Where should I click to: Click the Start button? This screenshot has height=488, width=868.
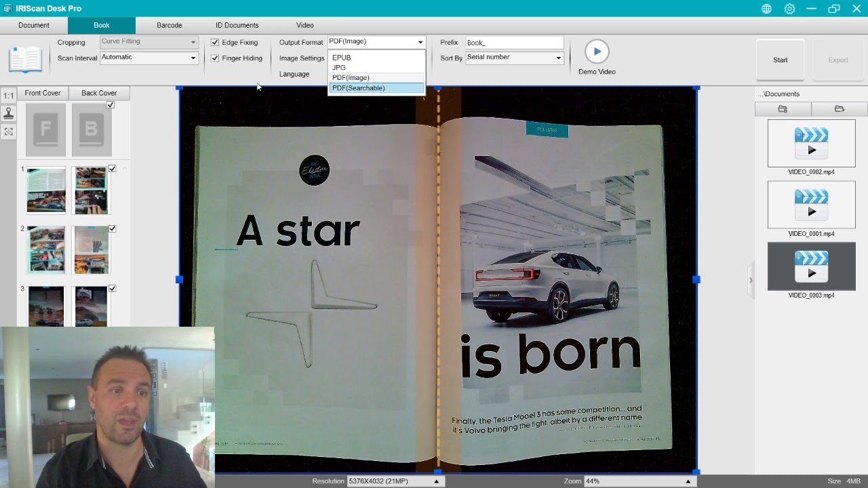tap(781, 60)
